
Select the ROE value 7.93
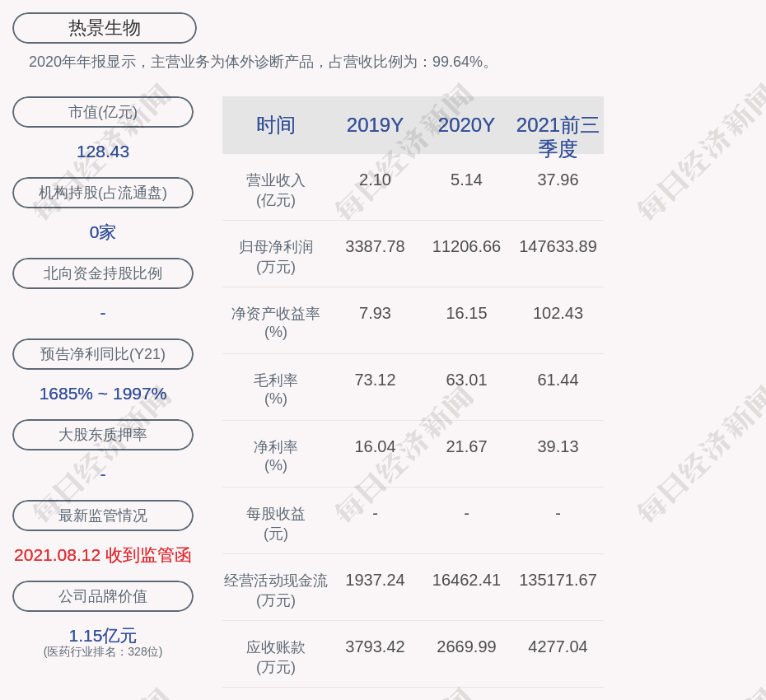376,313
